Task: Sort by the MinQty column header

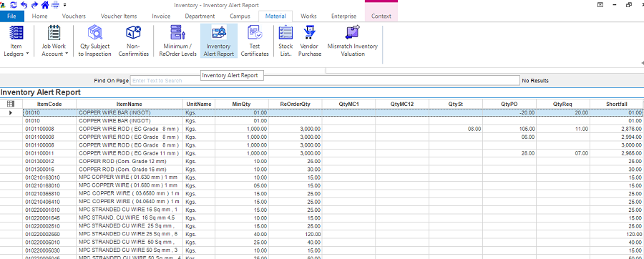Action: [242, 104]
